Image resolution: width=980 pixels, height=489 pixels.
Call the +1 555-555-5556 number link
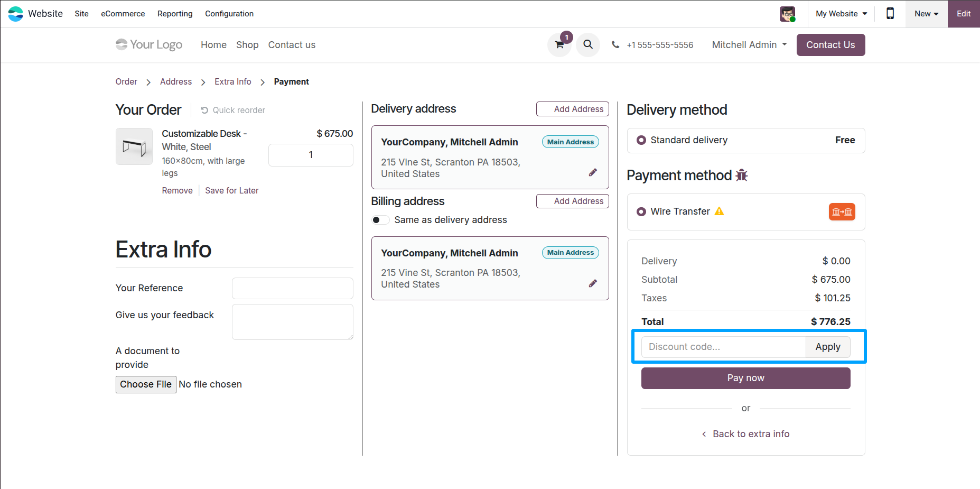pos(660,45)
